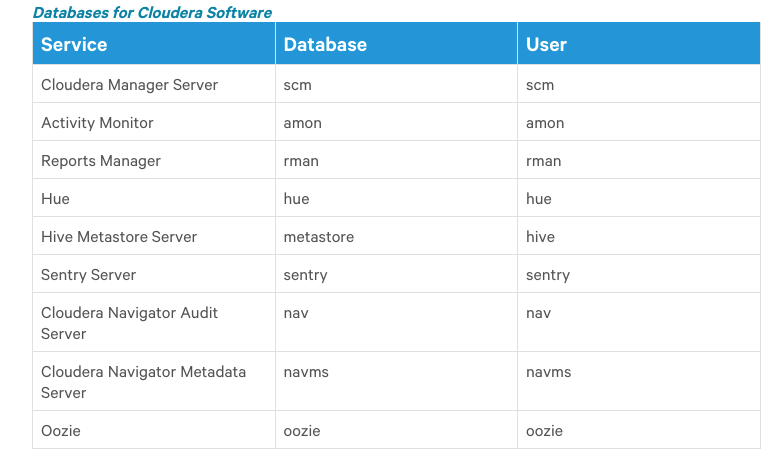Select the 'Oozie' service cell
Screen dimensions: 778x474
[154, 430]
